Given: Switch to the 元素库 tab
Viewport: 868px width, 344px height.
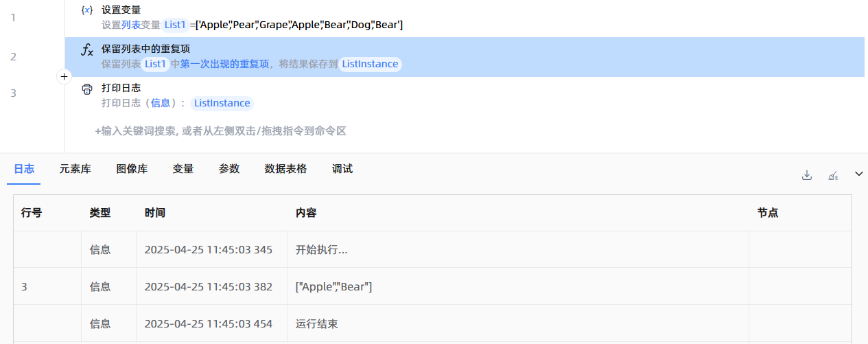Looking at the screenshot, I should point(75,169).
